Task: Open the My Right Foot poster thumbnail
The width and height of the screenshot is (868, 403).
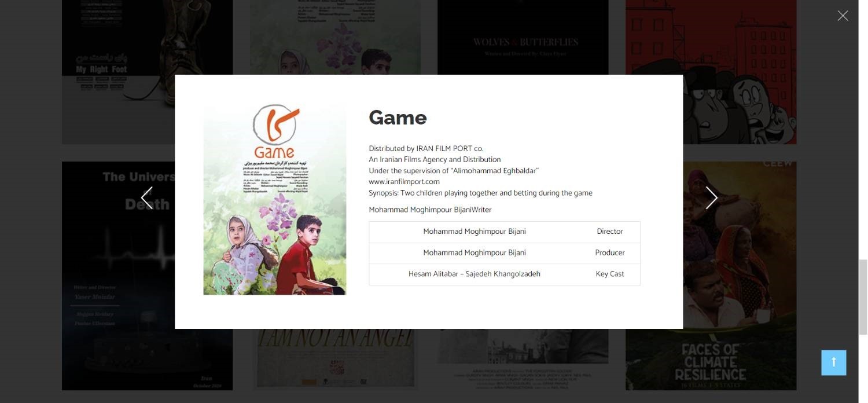Action: [x=147, y=72]
